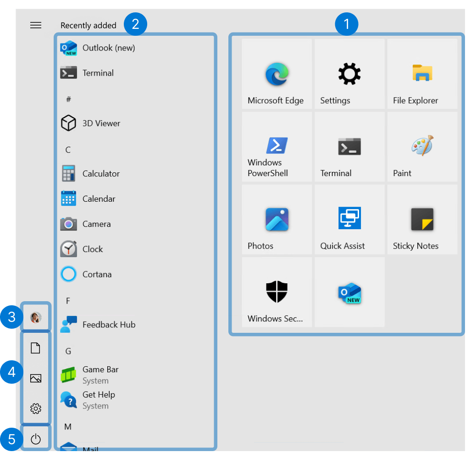476x463 pixels.
Task: Open Get Help app
Action: coord(135,400)
